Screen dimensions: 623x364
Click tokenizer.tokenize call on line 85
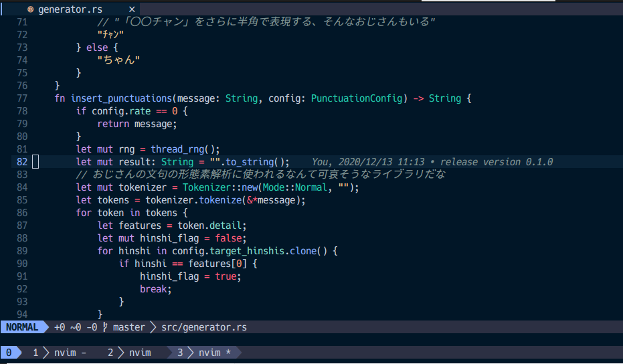point(193,200)
